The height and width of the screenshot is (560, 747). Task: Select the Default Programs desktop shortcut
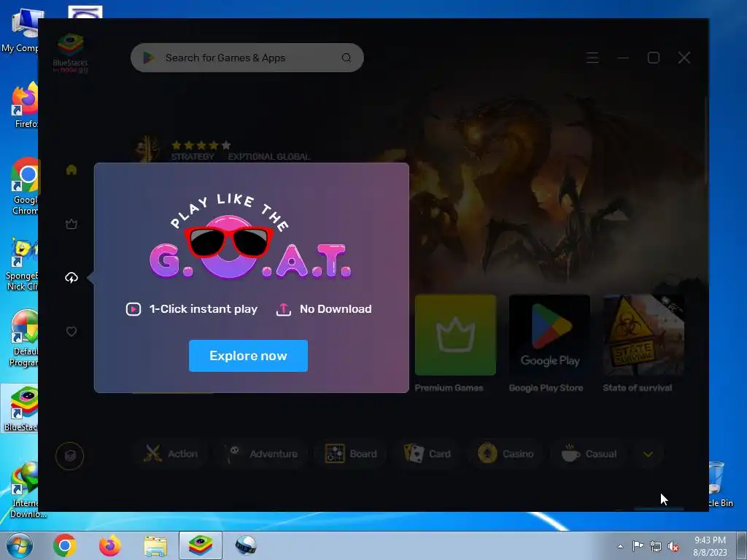coord(24,338)
